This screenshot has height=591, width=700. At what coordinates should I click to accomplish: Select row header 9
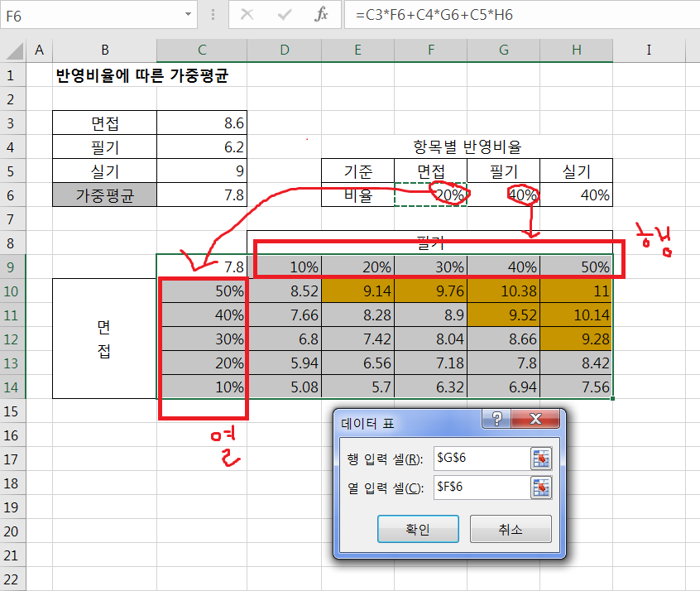click(x=13, y=267)
